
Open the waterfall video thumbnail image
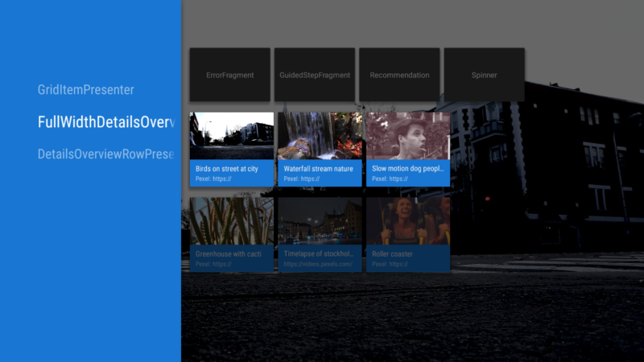(320, 136)
